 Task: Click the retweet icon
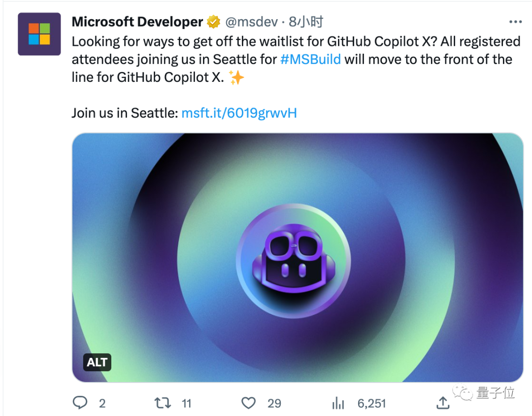(162, 403)
